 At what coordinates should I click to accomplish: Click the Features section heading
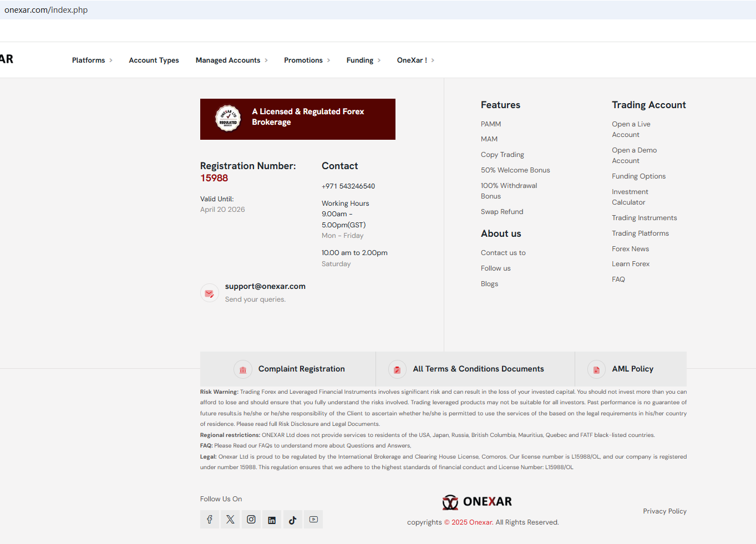tap(500, 105)
